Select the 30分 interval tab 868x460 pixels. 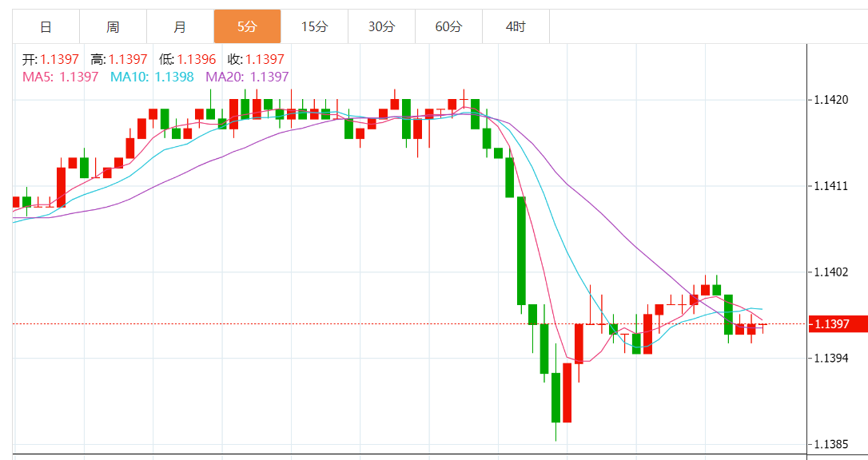click(x=381, y=26)
